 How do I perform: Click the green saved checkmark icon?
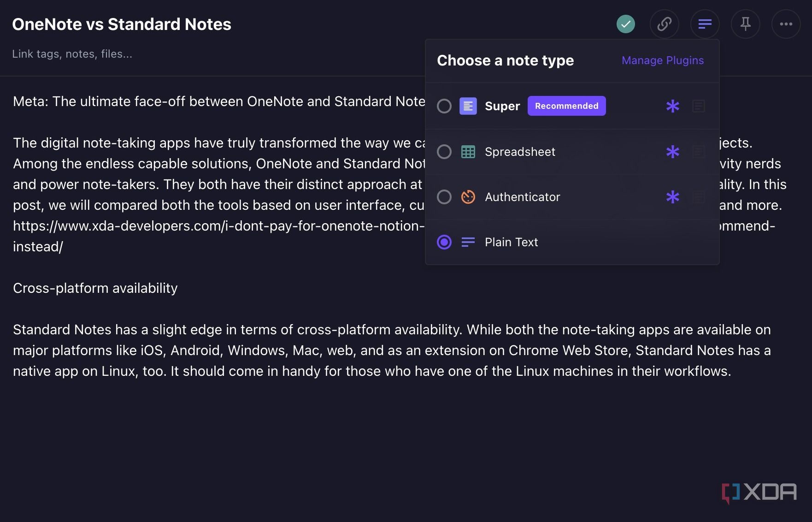coord(625,24)
